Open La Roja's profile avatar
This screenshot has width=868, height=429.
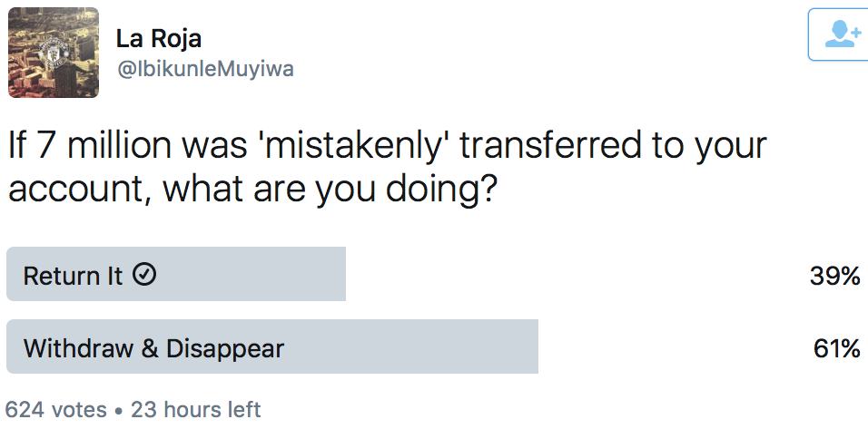(53, 53)
